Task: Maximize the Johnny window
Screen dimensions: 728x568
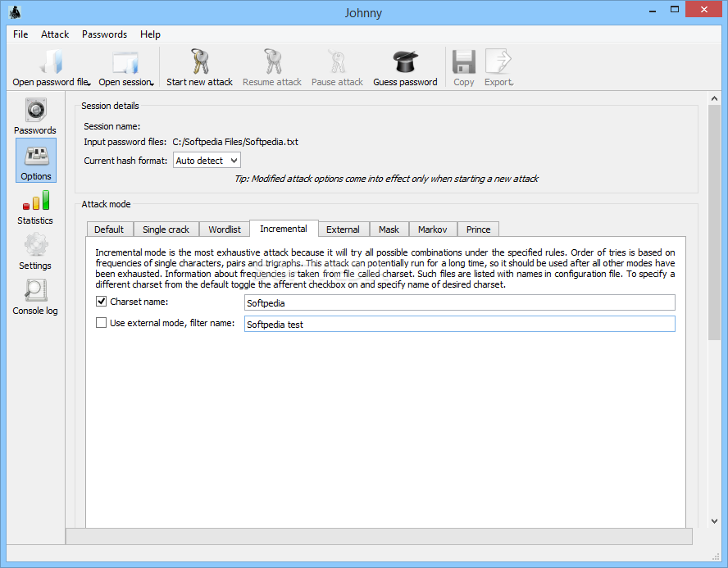Action: [x=675, y=10]
